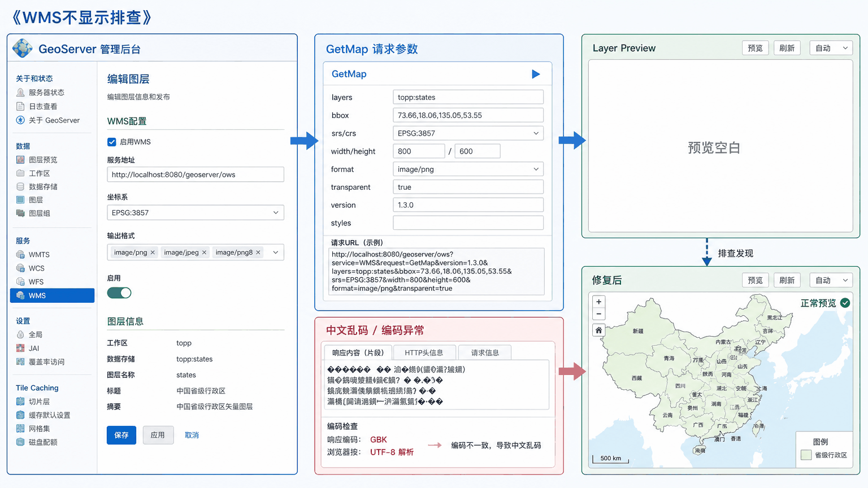Open WCS service icon
This screenshot has height=488, width=868.
point(20,268)
